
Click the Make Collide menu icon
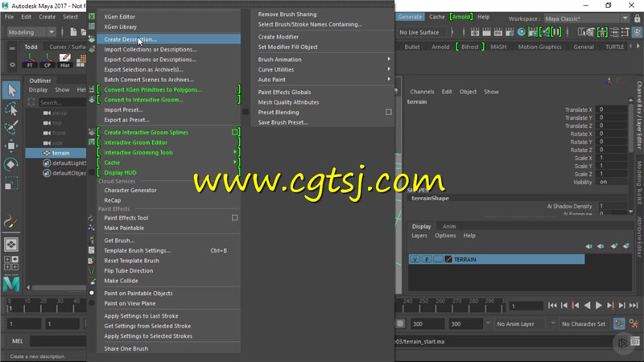pos(92,281)
